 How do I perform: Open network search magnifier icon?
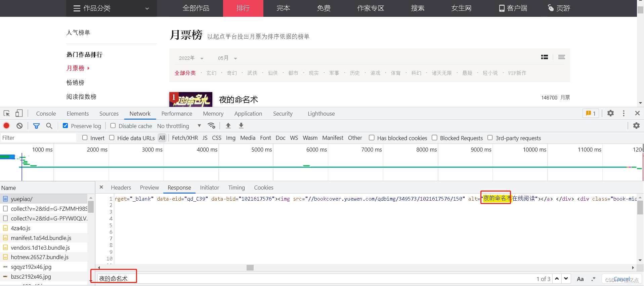pyautogui.click(x=49, y=126)
